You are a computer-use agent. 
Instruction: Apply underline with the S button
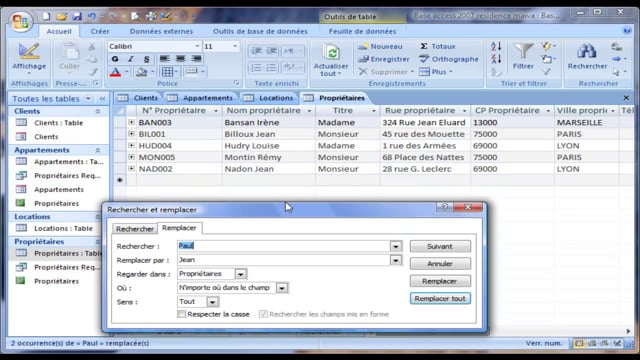tap(146, 59)
